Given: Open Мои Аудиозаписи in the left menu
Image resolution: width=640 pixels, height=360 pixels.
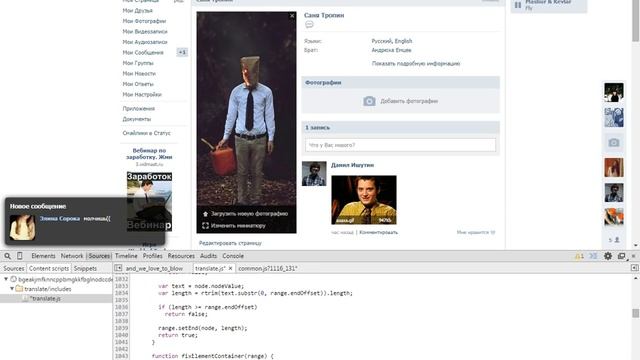Looking at the screenshot, I should pyautogui.click(x=145, y=42).
